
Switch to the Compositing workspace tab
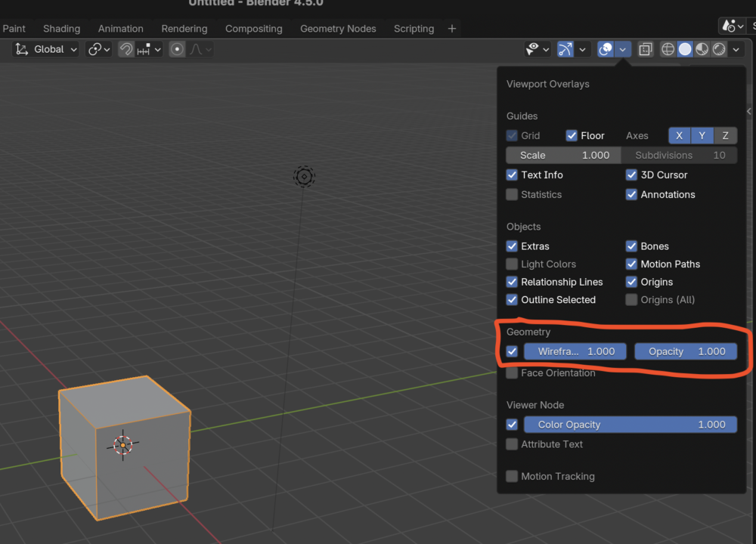[x=253, y=29]
